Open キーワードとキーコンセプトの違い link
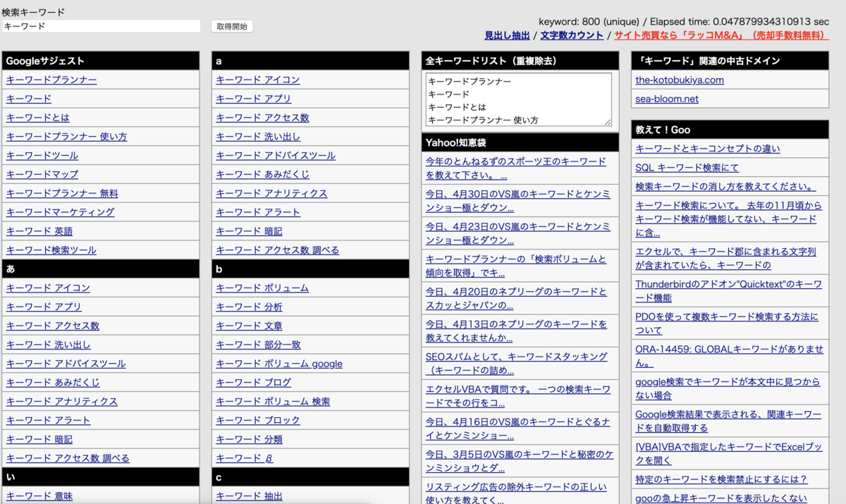The width and height of the screenshot is (846, 504). 708,149
